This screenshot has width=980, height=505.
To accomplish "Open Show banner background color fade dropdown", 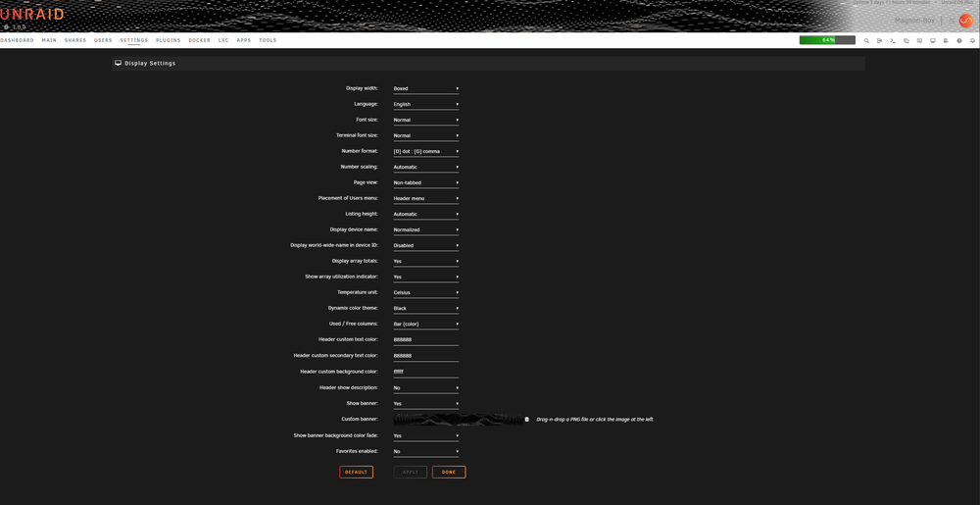I will click(x=425, y=436).
